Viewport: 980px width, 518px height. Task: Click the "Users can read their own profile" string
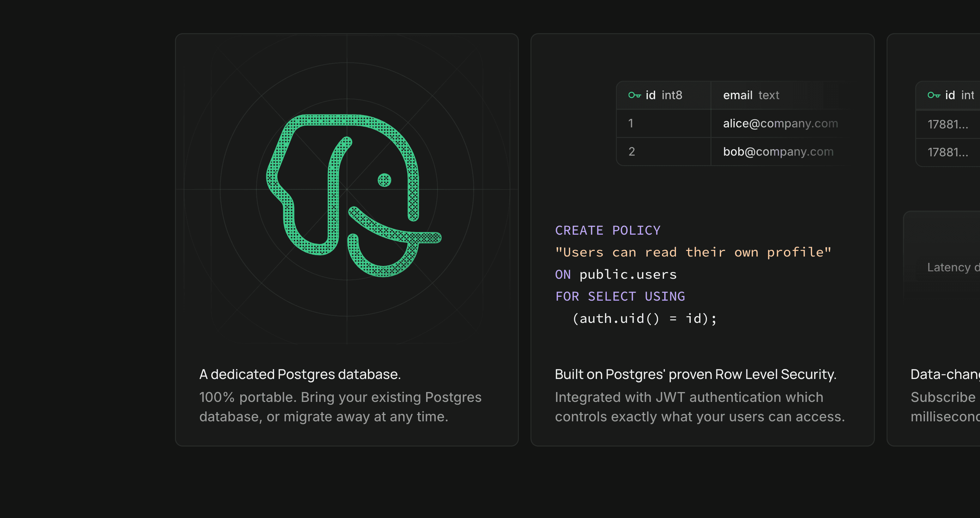693,252
